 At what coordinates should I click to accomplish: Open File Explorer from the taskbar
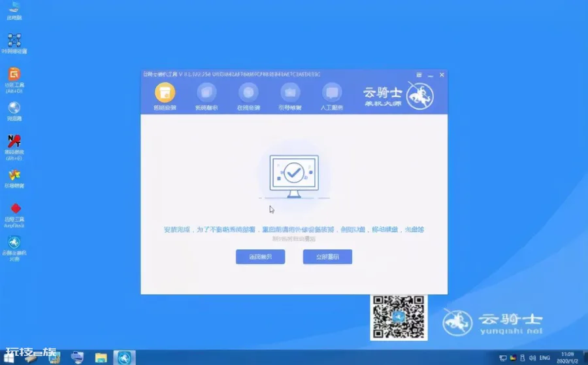coord(101,358)
